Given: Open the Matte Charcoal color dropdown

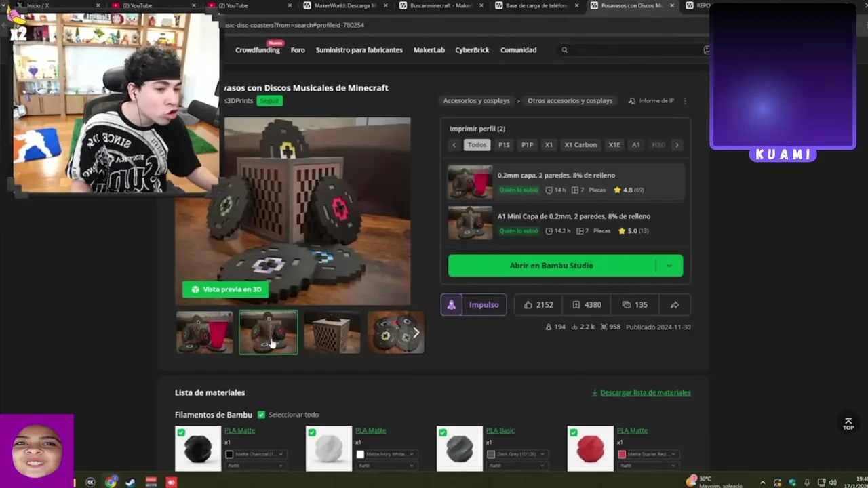Looking at the screenshot, I should [x=255, y=454].
